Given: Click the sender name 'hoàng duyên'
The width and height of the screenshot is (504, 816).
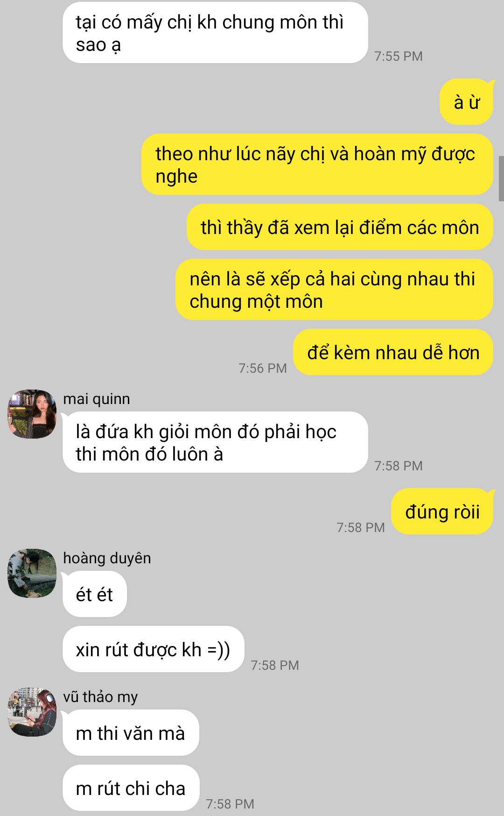Looking at the screenshot, I should pos(107,558).
